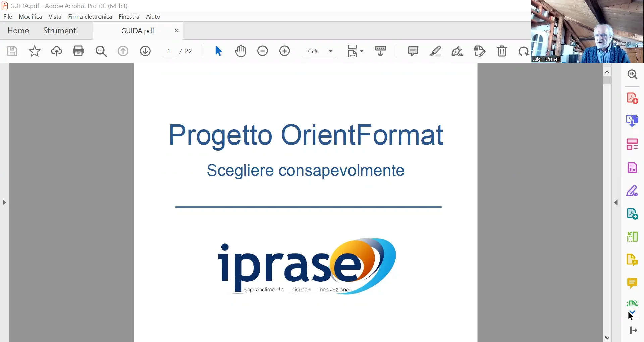
Task: Select the Hand tool
Action: coord(241,51)
